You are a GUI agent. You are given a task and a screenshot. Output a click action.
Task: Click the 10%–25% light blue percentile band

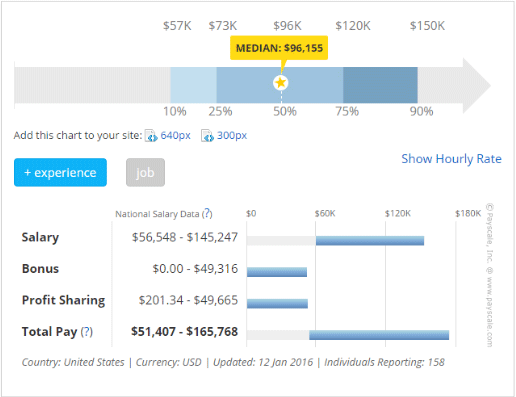[193, 85]
